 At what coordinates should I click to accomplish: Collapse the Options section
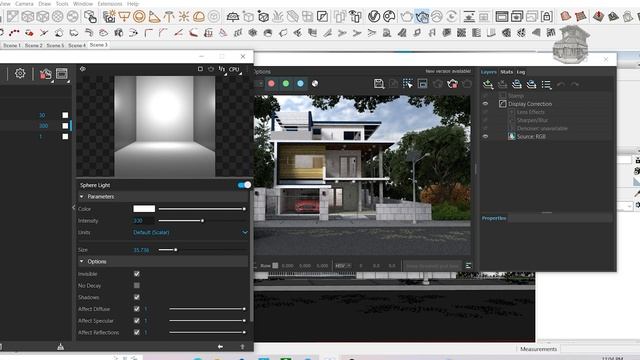pyautogui.click(x=81, y=261)
